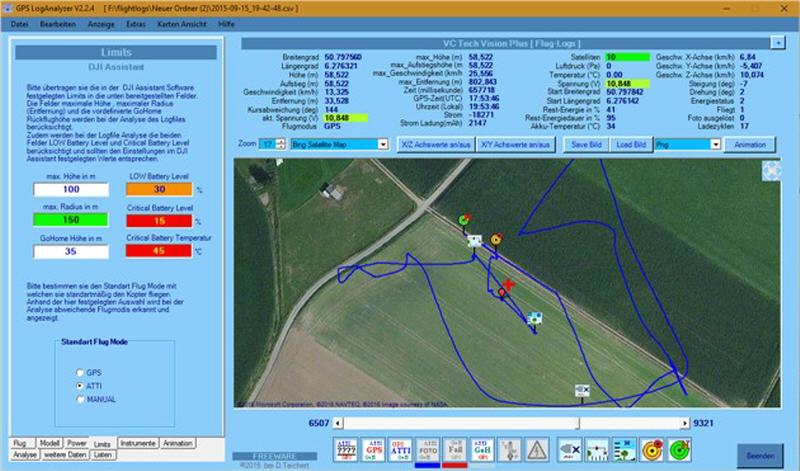
Task: Open the Datei menu
Action: click(x=19, y=24)
